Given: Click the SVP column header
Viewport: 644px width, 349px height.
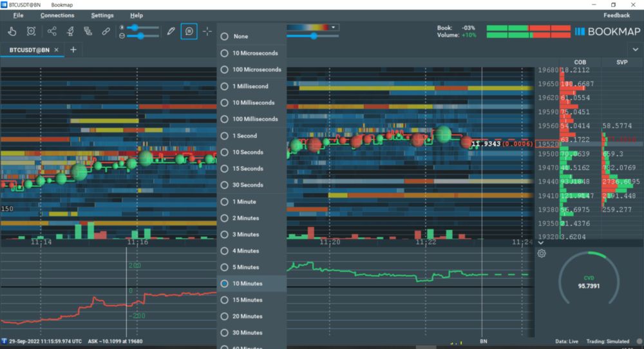Looking at the screenshot, I should point(622,62).
